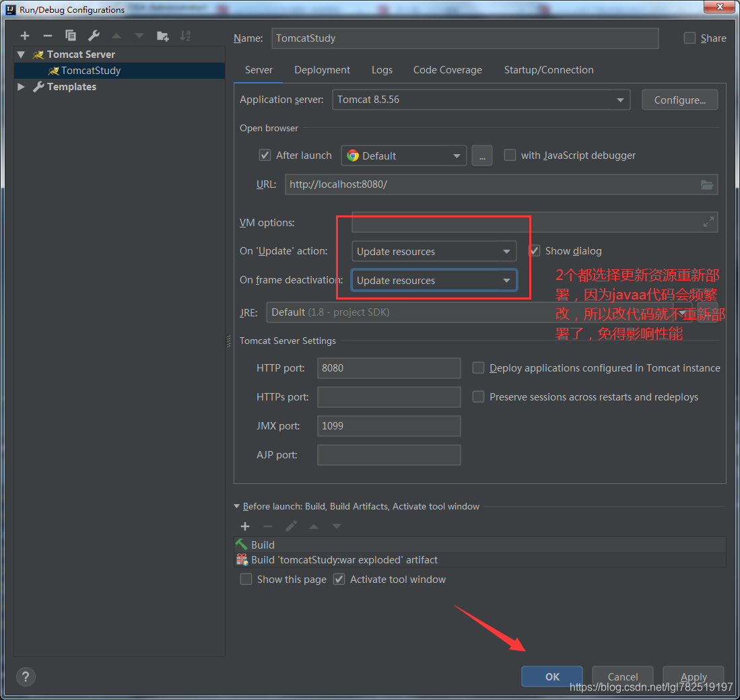Click the Cancel button
Screen dimensions: 740x700
[622, 677]
